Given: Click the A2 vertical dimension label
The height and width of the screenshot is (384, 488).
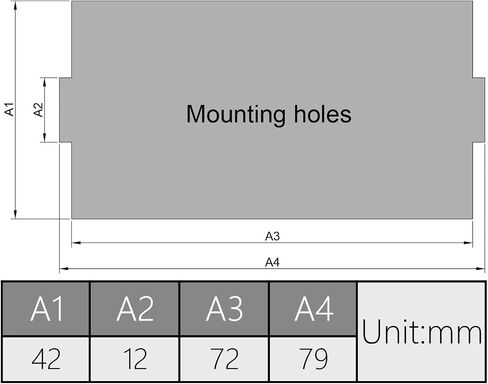Looking at the screenshot, I should pyautogui.click(x=38, y=110).
